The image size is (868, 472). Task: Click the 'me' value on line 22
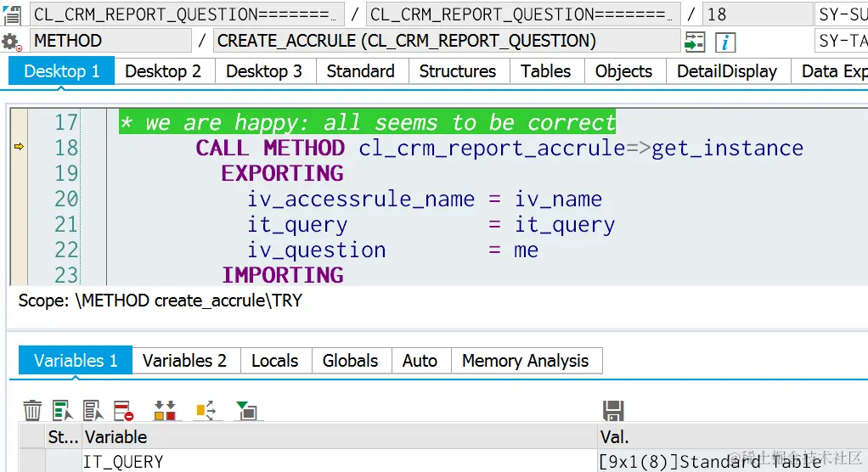click(526, 250)
